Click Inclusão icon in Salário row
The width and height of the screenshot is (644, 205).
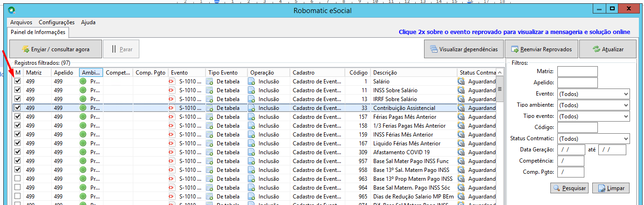(x=252, y=81)
